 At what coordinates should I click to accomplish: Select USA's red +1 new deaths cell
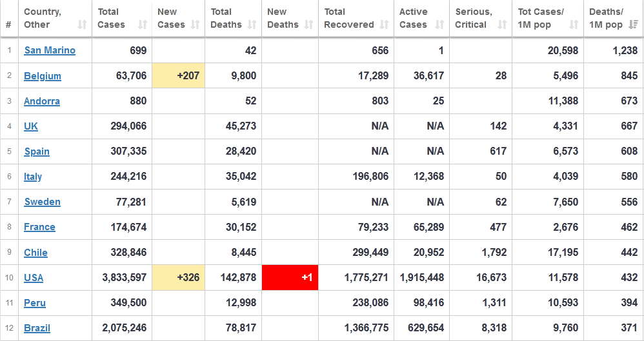(290, 277)
